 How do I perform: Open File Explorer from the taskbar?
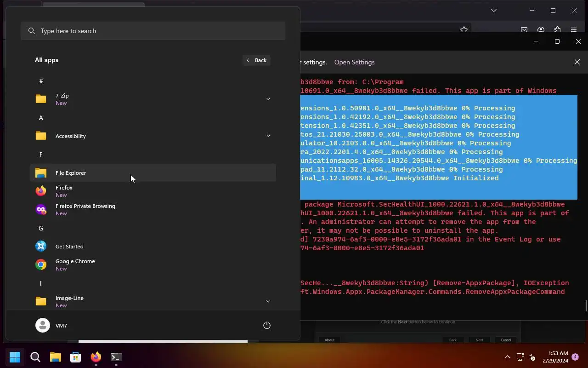(56, 357)
